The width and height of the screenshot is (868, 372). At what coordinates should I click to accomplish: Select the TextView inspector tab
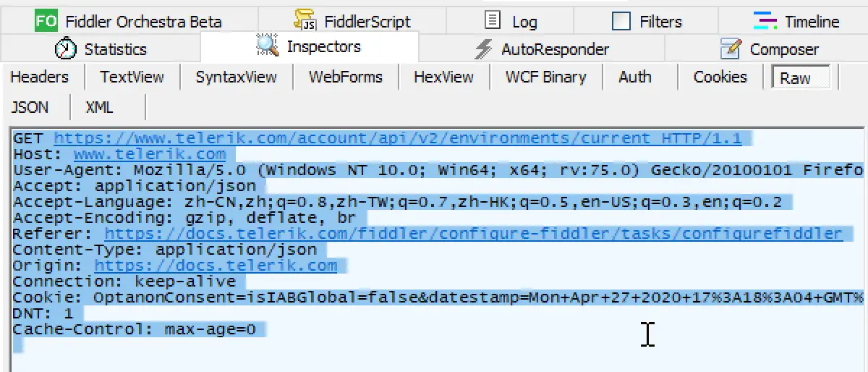pos(132,77)
